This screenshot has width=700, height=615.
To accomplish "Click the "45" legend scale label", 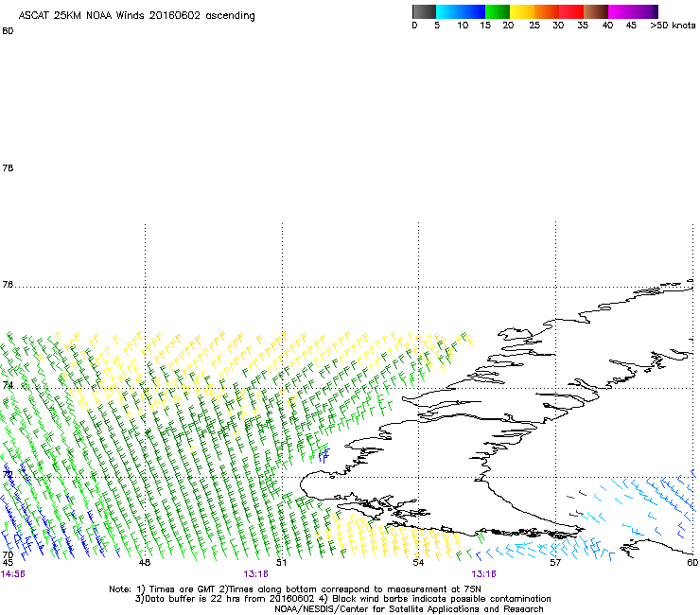I will click(631, 26).
